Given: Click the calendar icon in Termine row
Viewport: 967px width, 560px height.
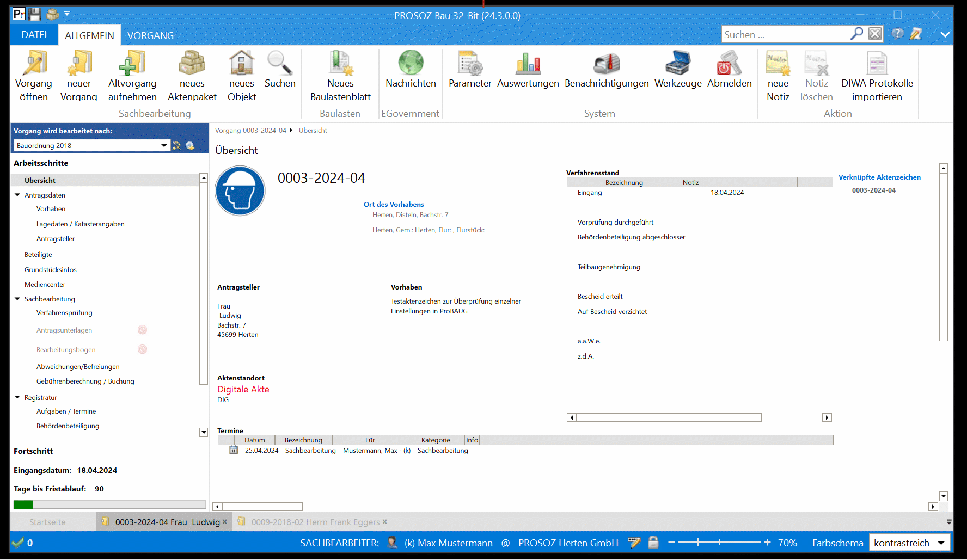Looking at the screenshot, I should point(234,450).
